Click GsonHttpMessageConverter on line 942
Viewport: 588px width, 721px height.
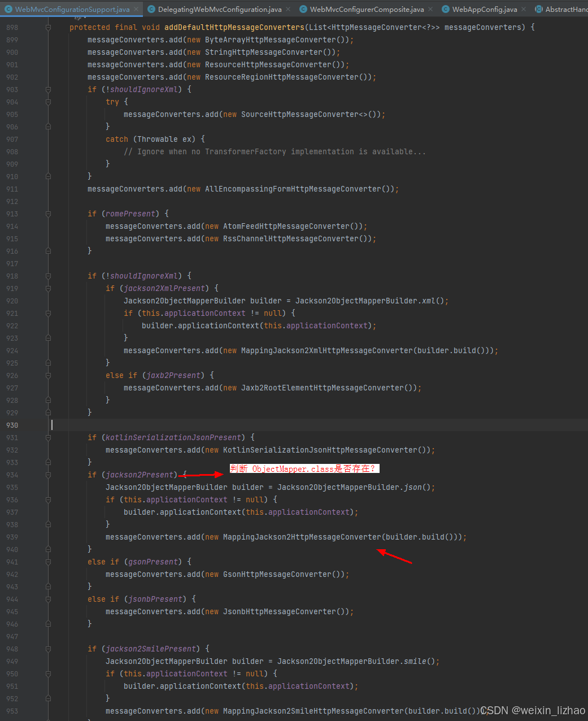pyautogui.click(x=277, y=574)
